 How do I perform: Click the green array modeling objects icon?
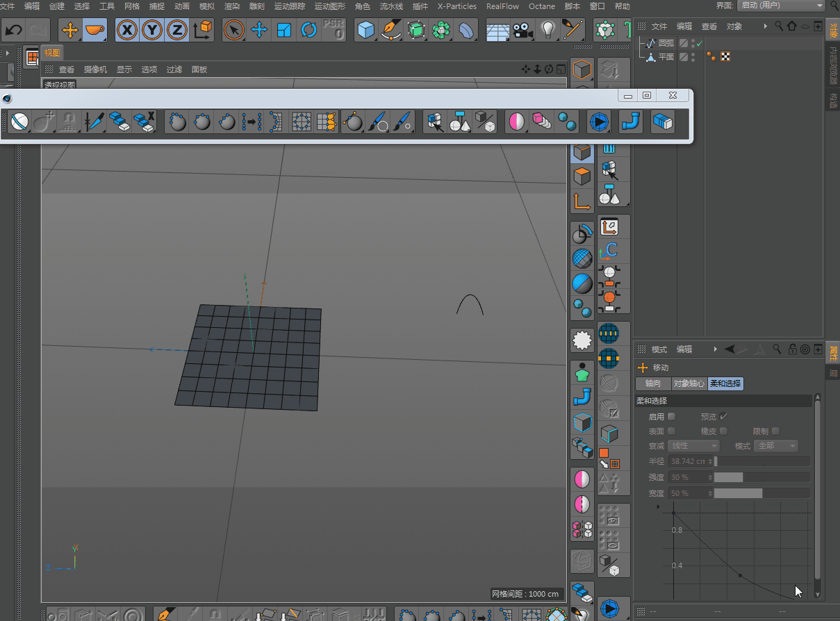pyautogui.click(x=441, y=30)
